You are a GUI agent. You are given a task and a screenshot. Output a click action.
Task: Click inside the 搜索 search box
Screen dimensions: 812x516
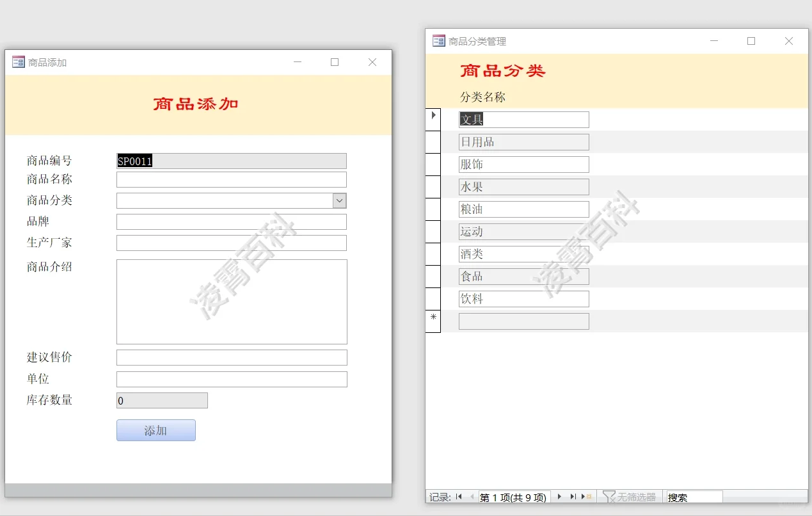tap(694, 497)
